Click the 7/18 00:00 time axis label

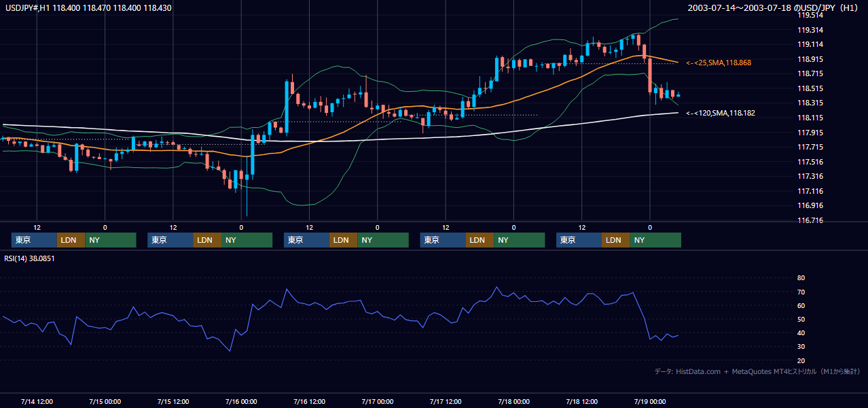[513, 401]
